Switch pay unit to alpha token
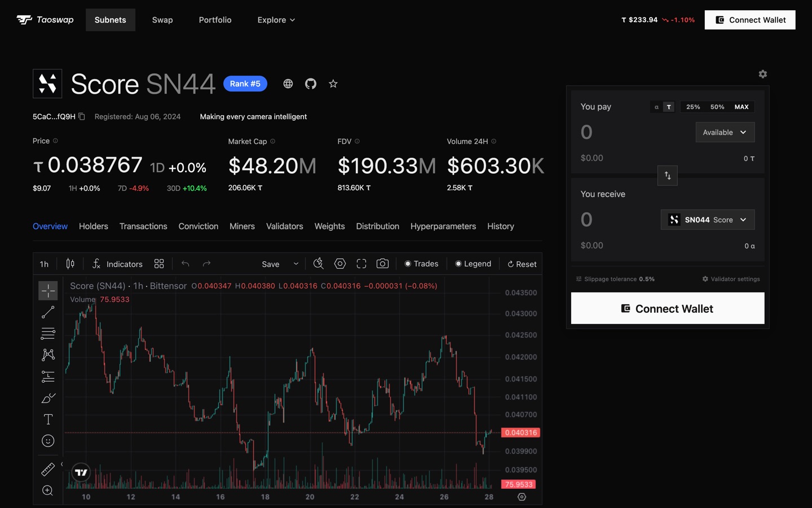The height and width of the screenshot is (508, 812). point(656,107)
